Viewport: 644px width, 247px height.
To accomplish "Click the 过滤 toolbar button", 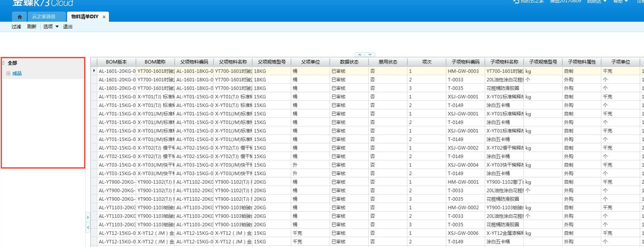I will [16, 27].
